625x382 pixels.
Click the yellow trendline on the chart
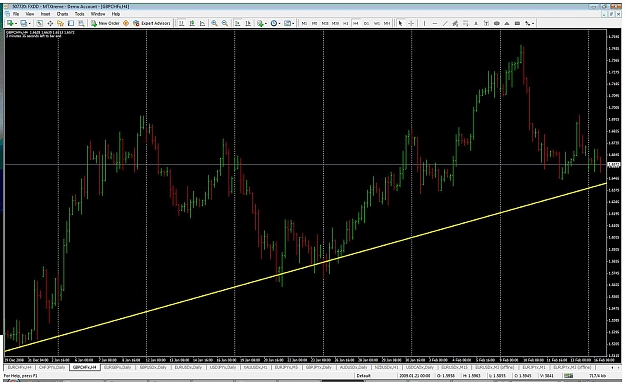(x=305, y=267)
